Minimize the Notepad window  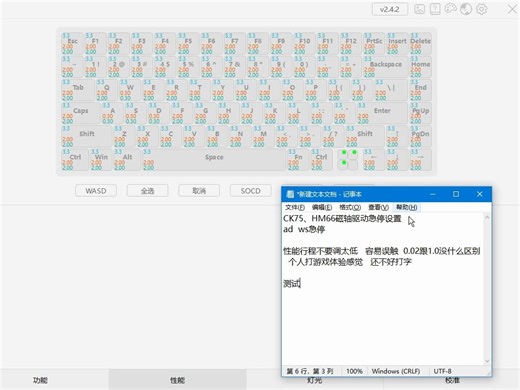tap(433, 194)
